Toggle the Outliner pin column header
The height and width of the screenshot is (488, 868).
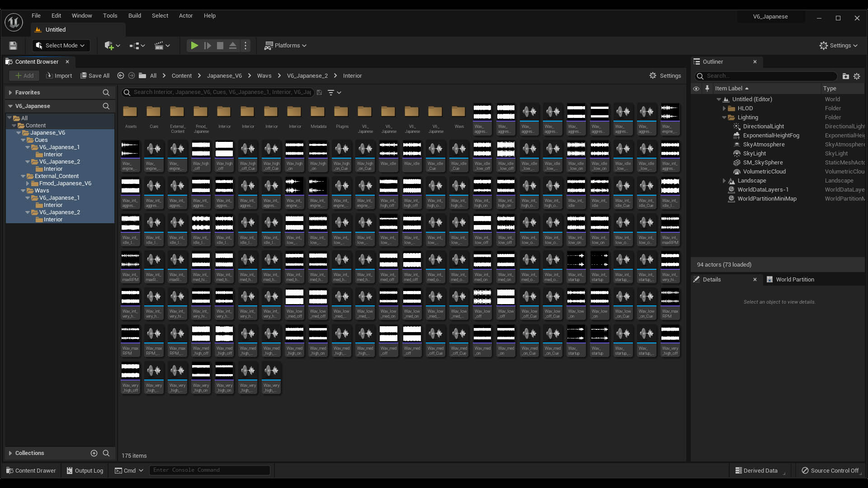pos(708,89)
